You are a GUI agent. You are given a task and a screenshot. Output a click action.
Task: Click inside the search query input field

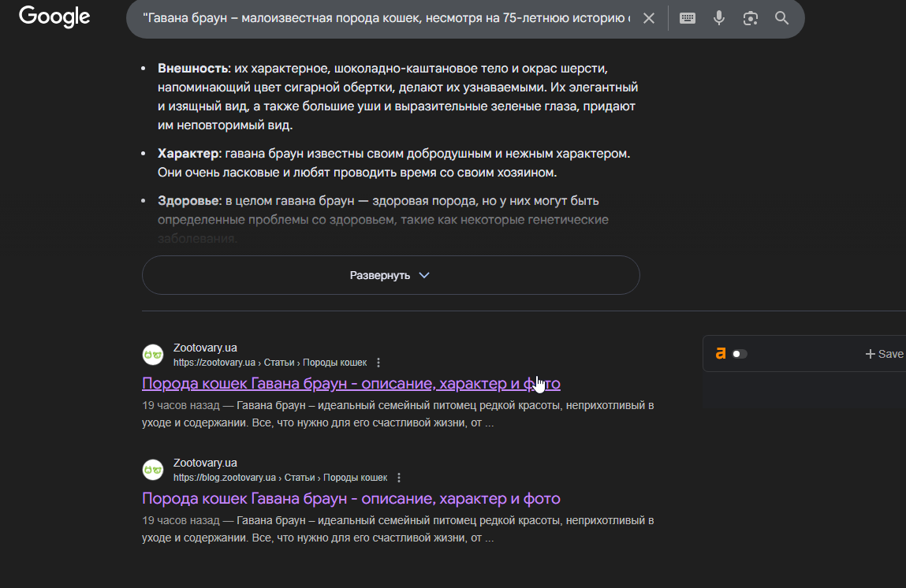(386, 18)
